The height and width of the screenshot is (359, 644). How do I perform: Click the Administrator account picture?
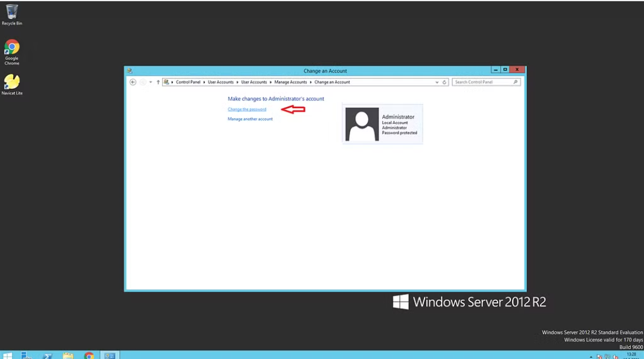tap(362, 124)
